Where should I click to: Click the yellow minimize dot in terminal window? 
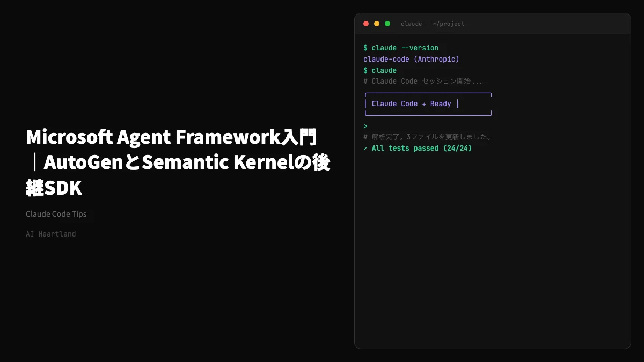377,24
